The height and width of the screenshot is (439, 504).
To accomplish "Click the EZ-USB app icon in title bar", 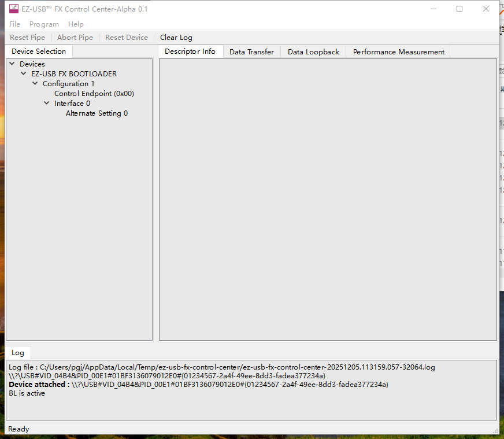I will click(x=13, y=9).
